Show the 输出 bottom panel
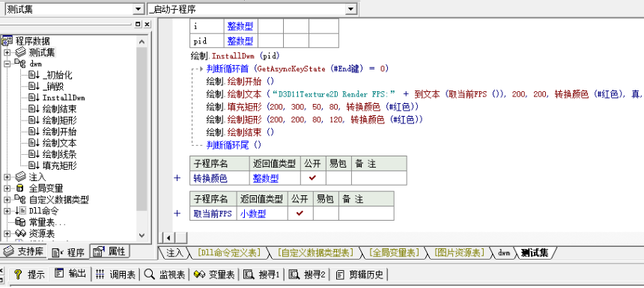Image resolution: width=644 pixels, height=288 pixels. coord(70,274)
